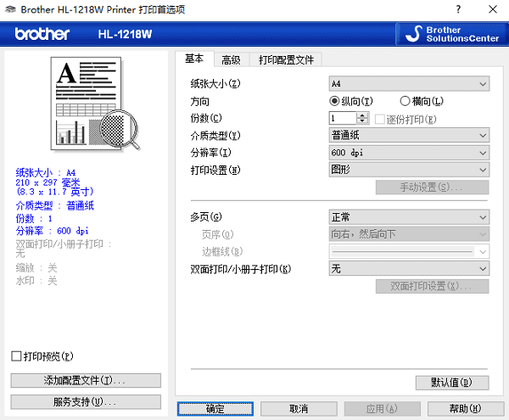Click the 添加配置文件 button

point(86,380)
